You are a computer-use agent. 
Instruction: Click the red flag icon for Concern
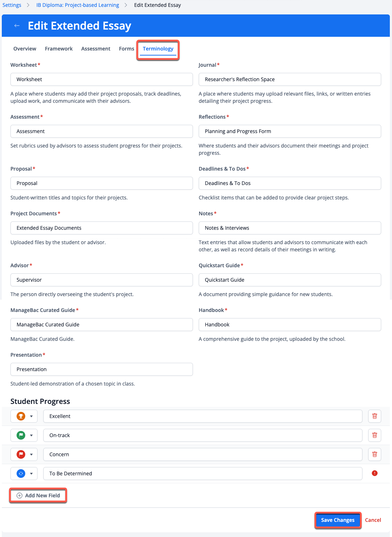click(x=21, y=454)
